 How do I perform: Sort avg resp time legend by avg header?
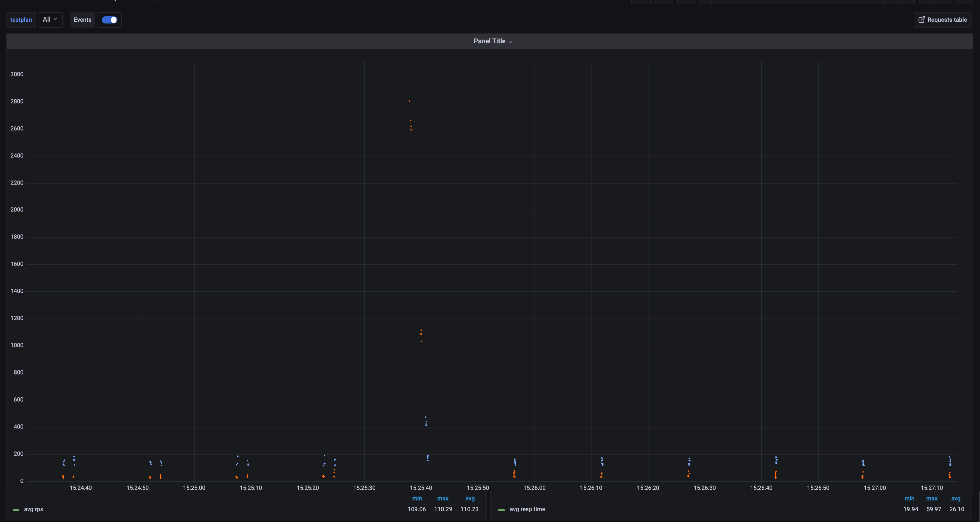[x=956, y=499]
